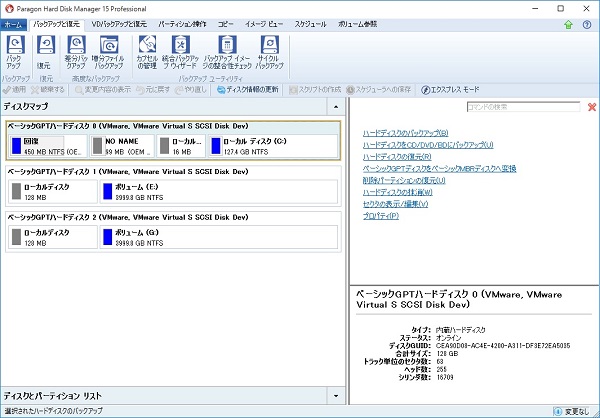600x418 pixels.
Task: Open コピー ribbon tab
Action: point(226,24)
